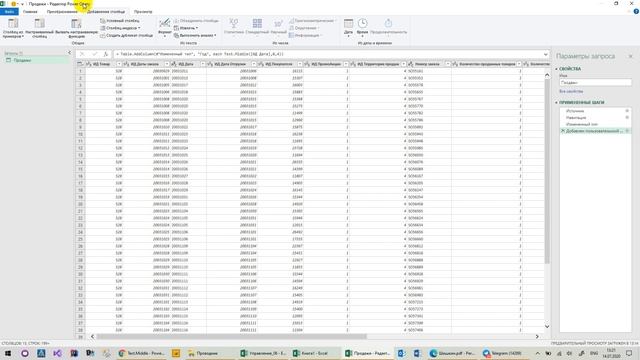The height and width of the screenshot is (360, 640).
Task: Select the Количество проданных товаров column header
Action: tap(487, 64)
